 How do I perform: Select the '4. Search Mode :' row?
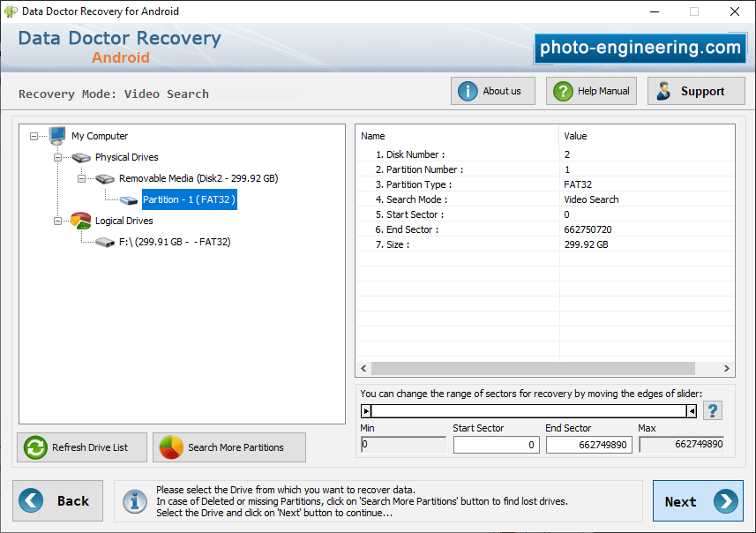545,199
